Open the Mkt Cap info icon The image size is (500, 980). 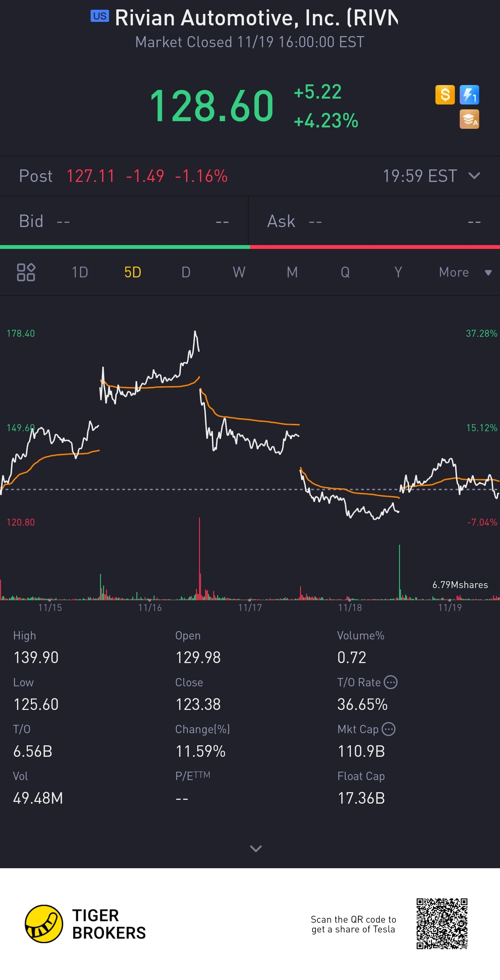[x=389, y=729]
